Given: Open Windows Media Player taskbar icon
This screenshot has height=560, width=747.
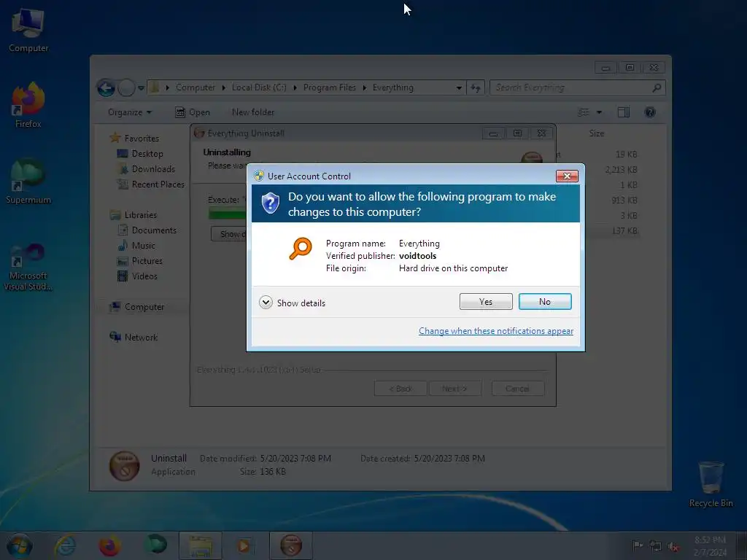Looking at the screenshot, I should pyautogui.click(x=244, y=545).
